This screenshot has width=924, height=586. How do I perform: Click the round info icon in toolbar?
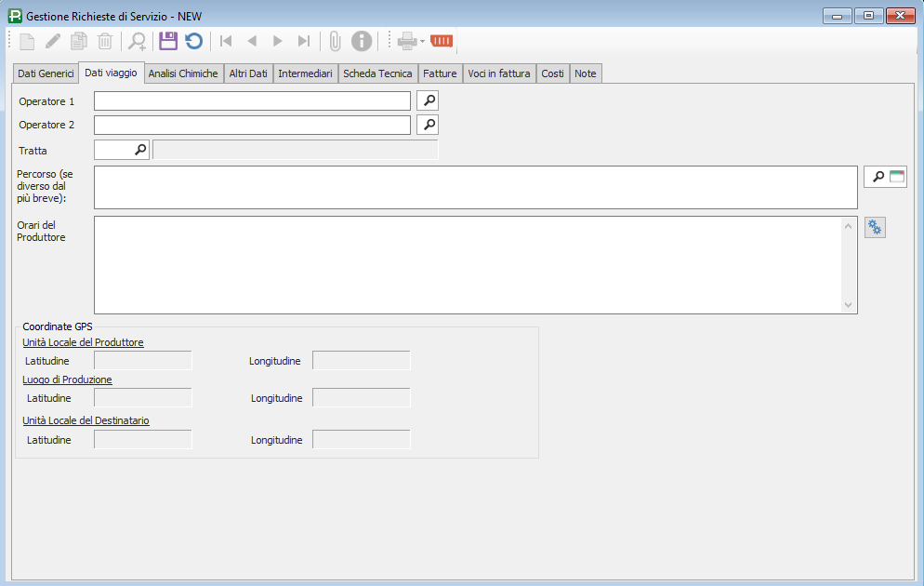click(362, 41)
